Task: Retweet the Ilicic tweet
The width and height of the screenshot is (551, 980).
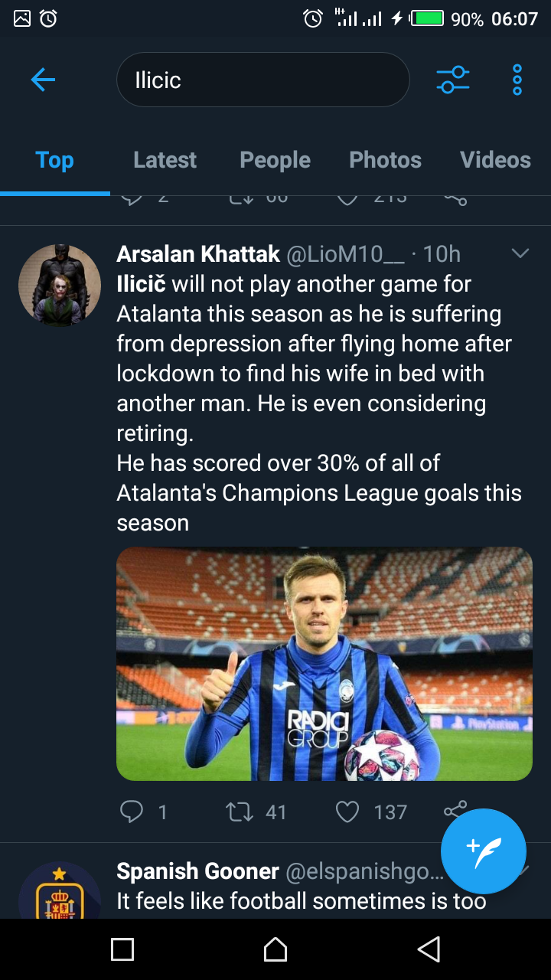Action: (x=240, y=812)
